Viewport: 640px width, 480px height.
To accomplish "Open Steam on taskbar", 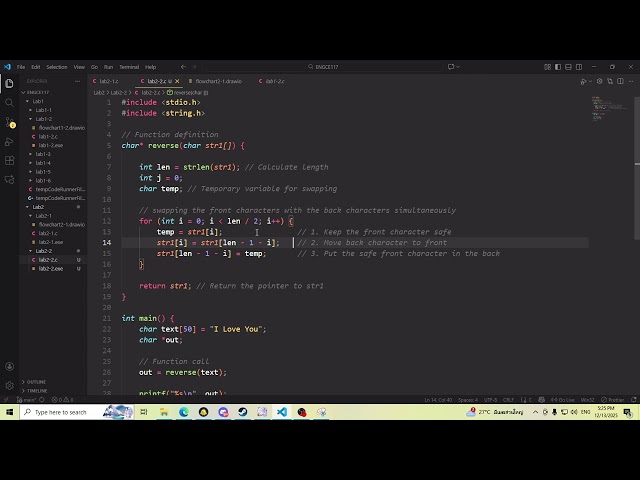I will [242, 412].
